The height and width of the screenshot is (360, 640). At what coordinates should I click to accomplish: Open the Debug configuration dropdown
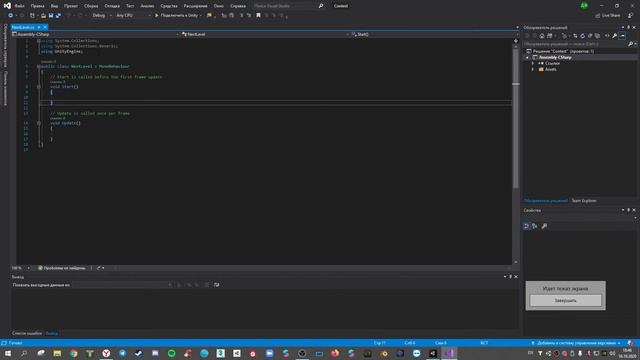coord(102,16)
